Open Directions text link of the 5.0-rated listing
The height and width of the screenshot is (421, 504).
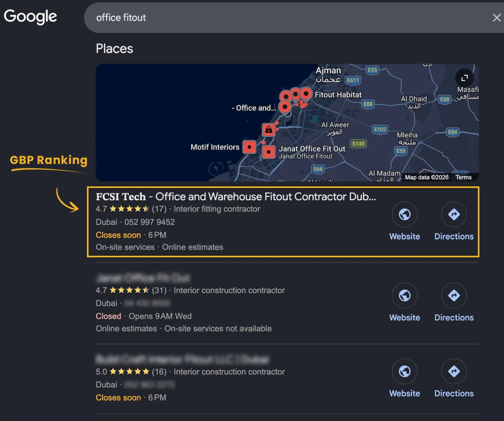coord(454,394)
